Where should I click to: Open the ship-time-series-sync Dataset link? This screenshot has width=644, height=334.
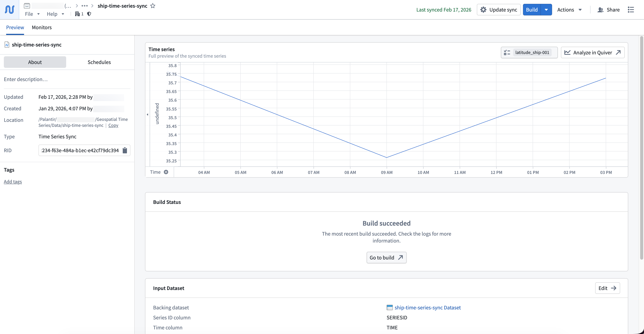pos(427,307)
